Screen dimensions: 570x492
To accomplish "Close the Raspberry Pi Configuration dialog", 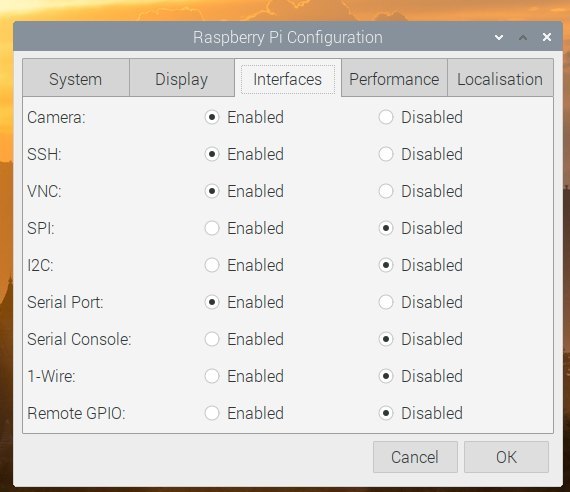I will pos(547,37).
